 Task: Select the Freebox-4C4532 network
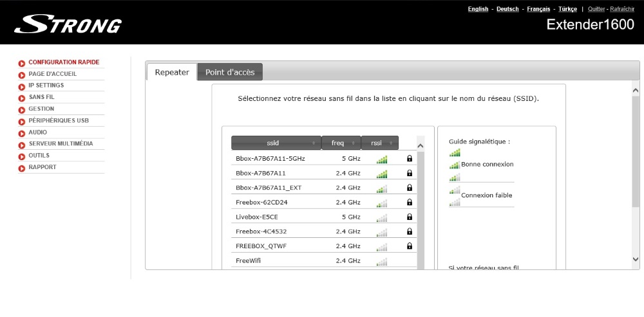[x=261, y=231]
